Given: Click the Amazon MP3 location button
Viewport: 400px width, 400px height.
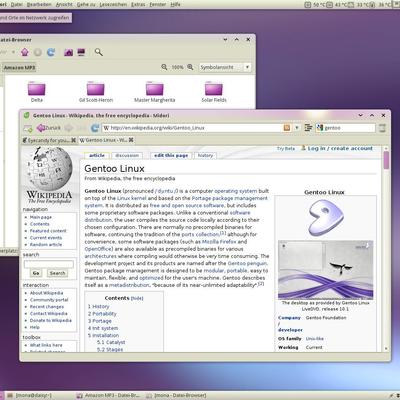Looking at the screenshot, I should [x=19, y=67].
